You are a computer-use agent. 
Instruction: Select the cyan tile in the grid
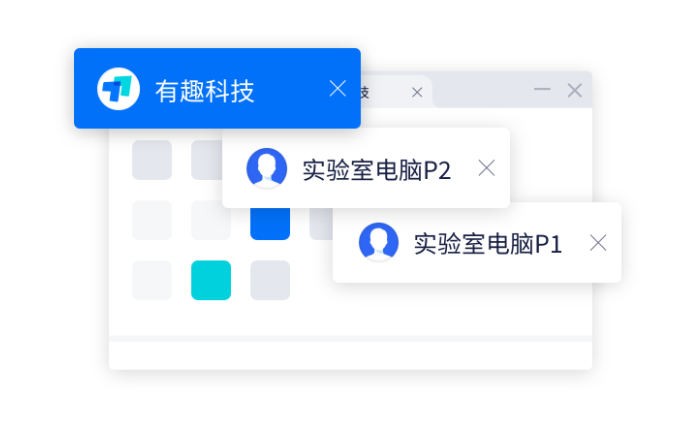(x=211, y=280)
